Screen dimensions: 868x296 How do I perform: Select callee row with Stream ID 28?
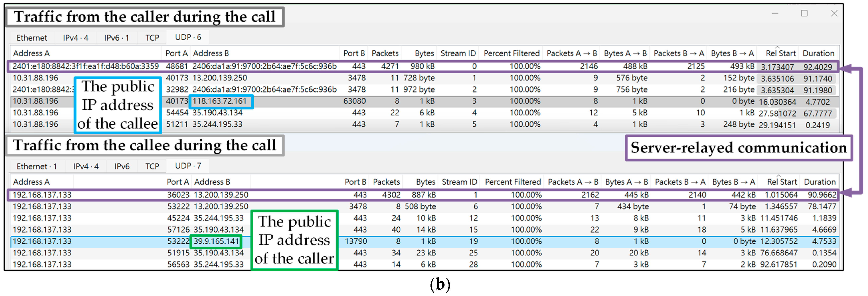[x=473, y=264]
